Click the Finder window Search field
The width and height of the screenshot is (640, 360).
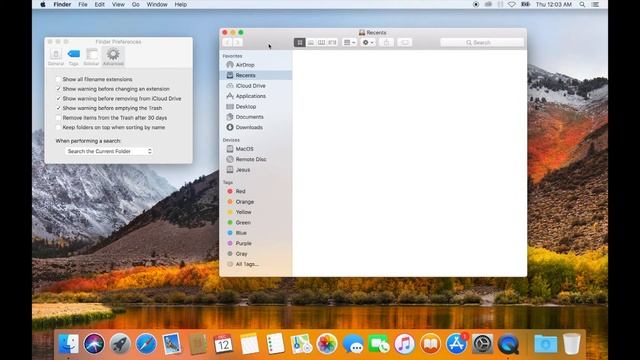(482, 42)
